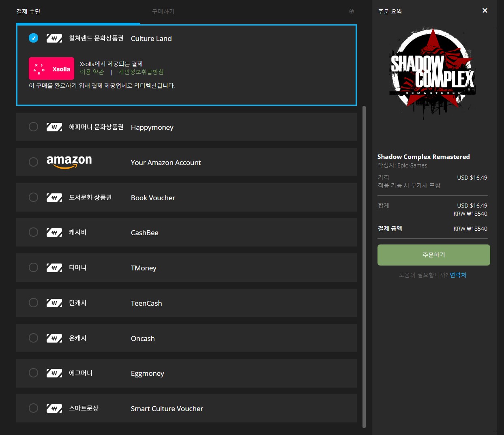
Task: Select Your Amazon Account radio button
Action: pos(34,162)
